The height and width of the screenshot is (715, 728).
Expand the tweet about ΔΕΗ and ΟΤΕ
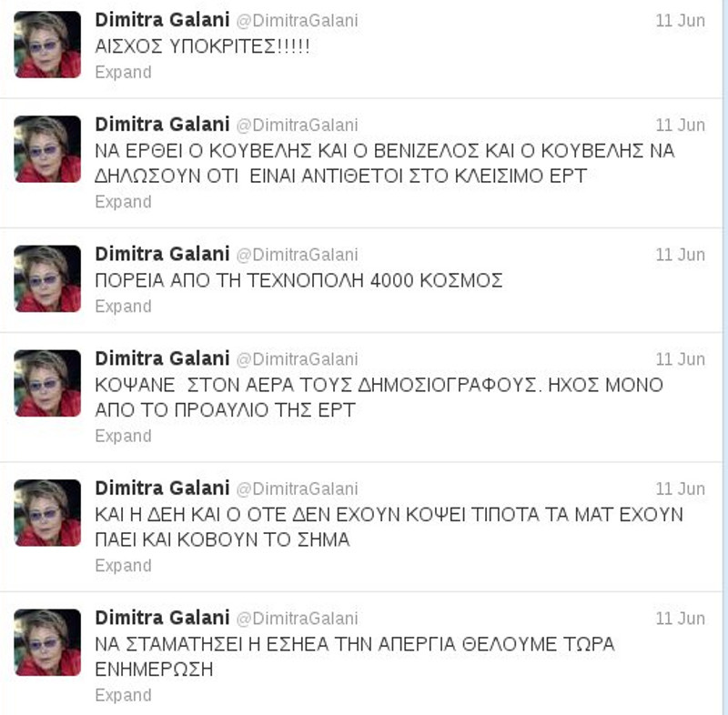123,566
